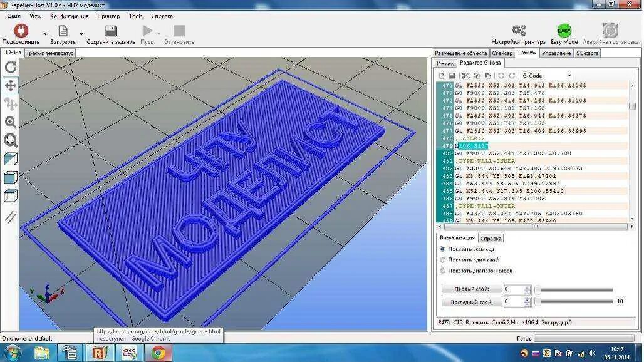
Task: Click the Загрузить load file icon
Action: coord(63,31)
